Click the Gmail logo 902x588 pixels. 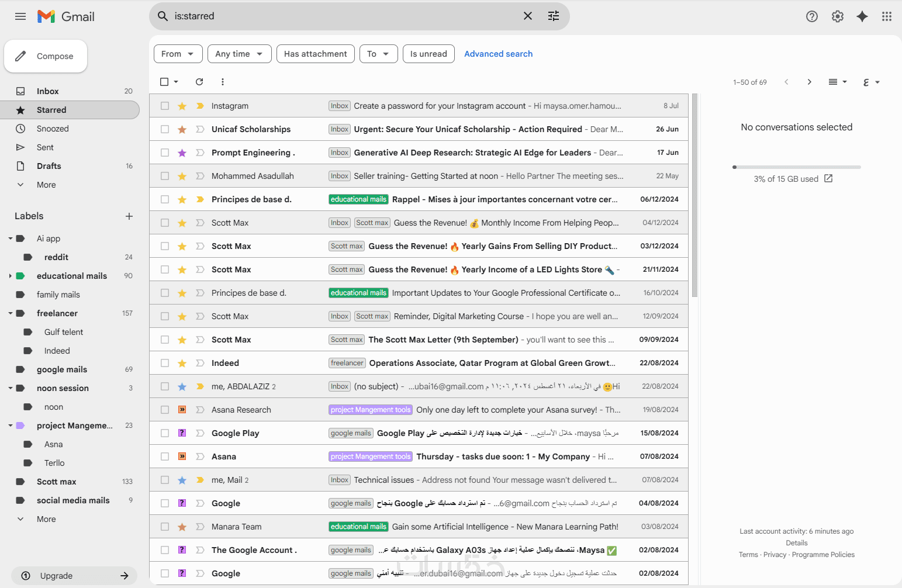pos(66,16)
